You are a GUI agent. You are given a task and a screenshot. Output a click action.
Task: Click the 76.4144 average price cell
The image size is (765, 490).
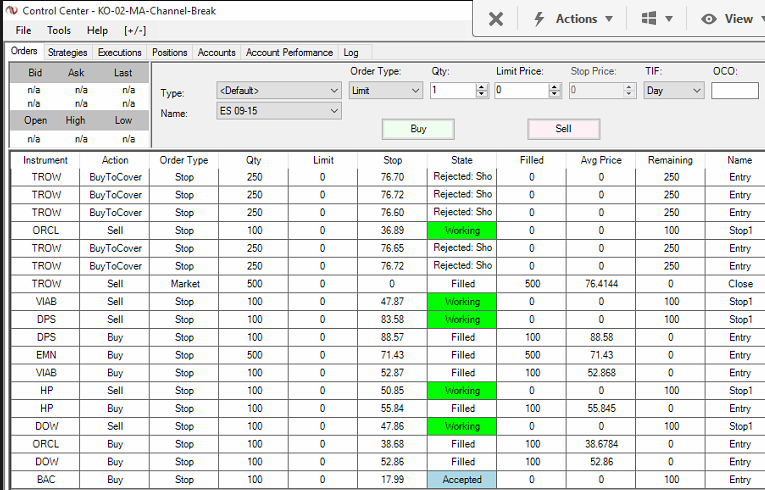coord(601,284)
